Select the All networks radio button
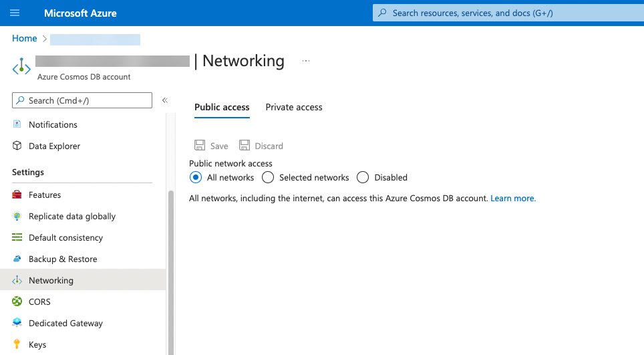Image resolution: width=644 pixels, height=355 pixels. [x=196, y=178]
